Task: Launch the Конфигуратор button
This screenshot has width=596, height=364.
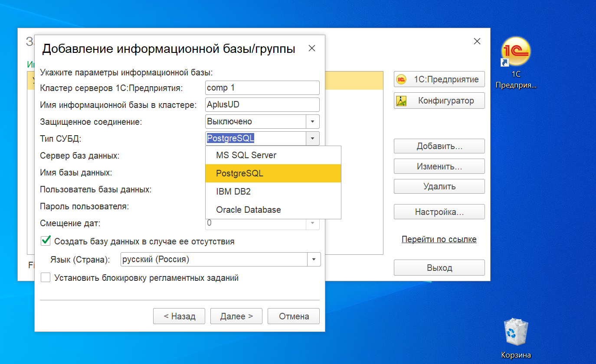Action: tap(439, 101)
